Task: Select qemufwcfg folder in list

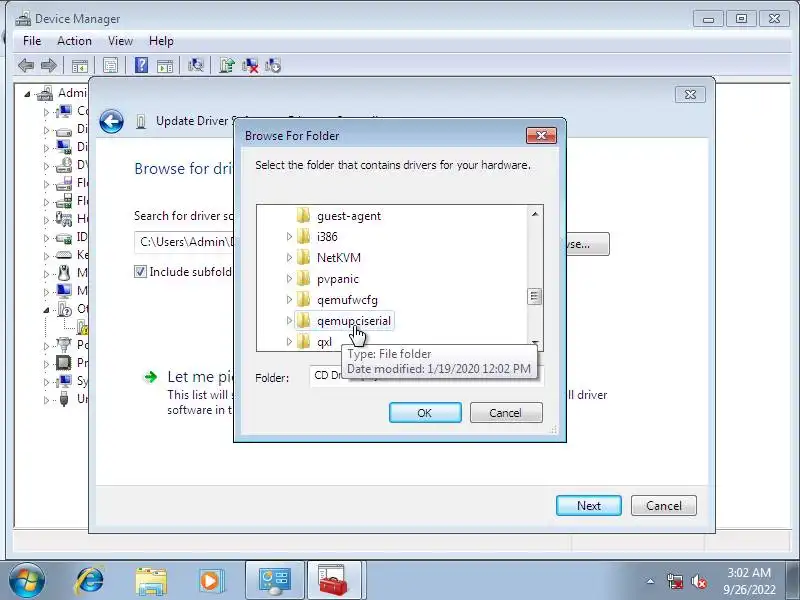Action: tap(347, 299)
